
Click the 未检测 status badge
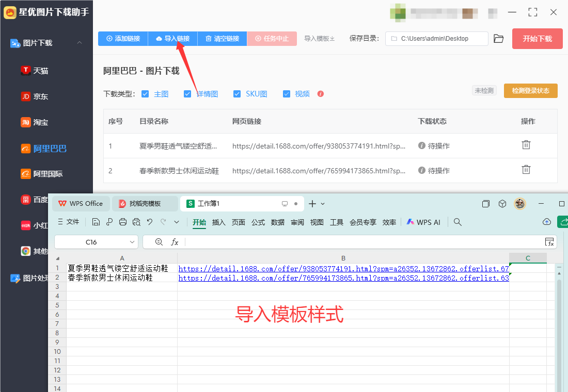click(484, 90)
